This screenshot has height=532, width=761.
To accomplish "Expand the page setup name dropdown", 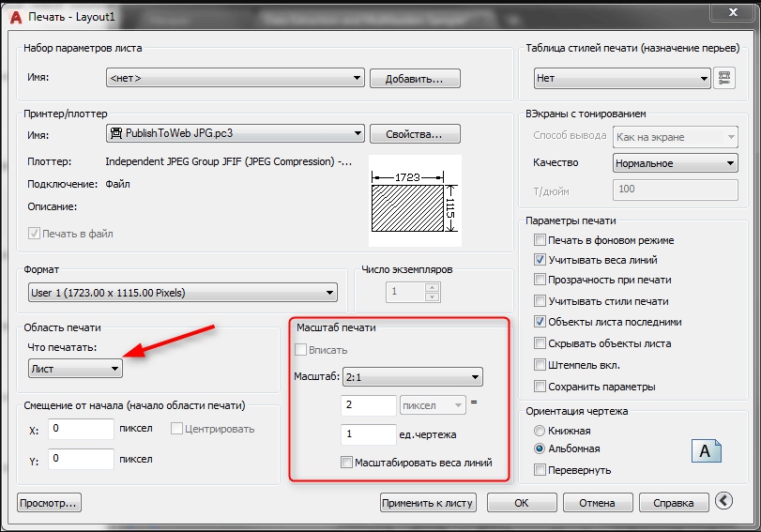I will point(234,79).
